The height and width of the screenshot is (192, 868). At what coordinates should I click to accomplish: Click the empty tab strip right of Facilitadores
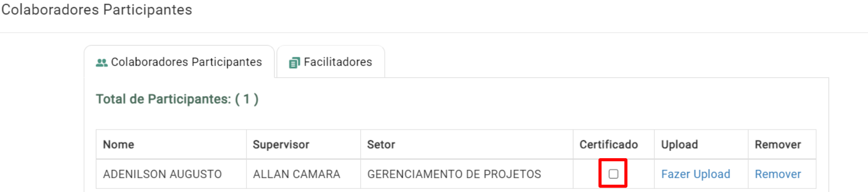click(607, 62)
